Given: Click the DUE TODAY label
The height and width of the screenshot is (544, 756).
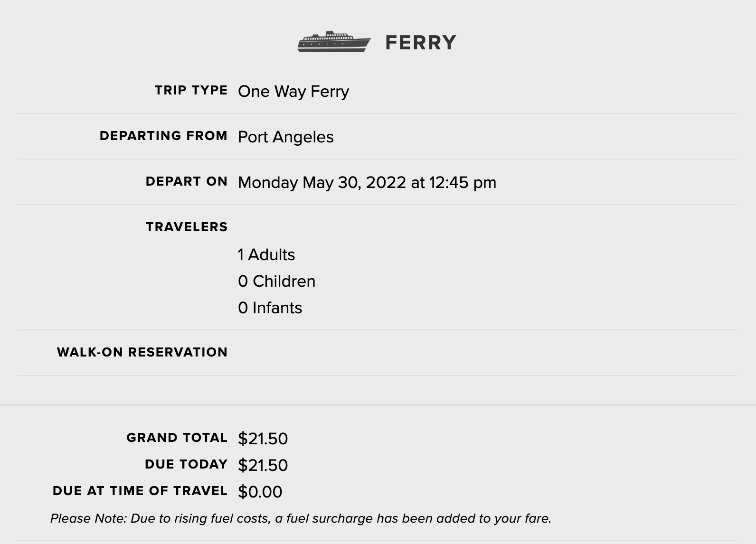Looking at the screenshot, I should pyautogui.click(x=186, y=464).
